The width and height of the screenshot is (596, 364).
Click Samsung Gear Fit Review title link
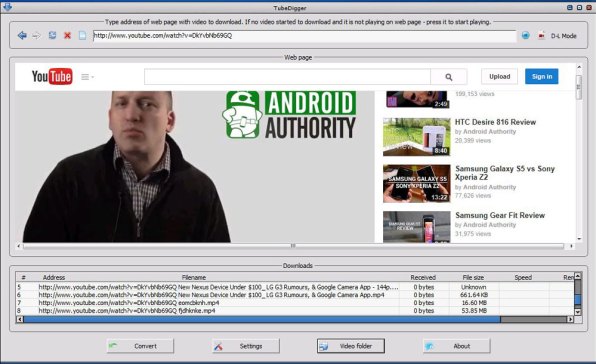coord(500,215)
